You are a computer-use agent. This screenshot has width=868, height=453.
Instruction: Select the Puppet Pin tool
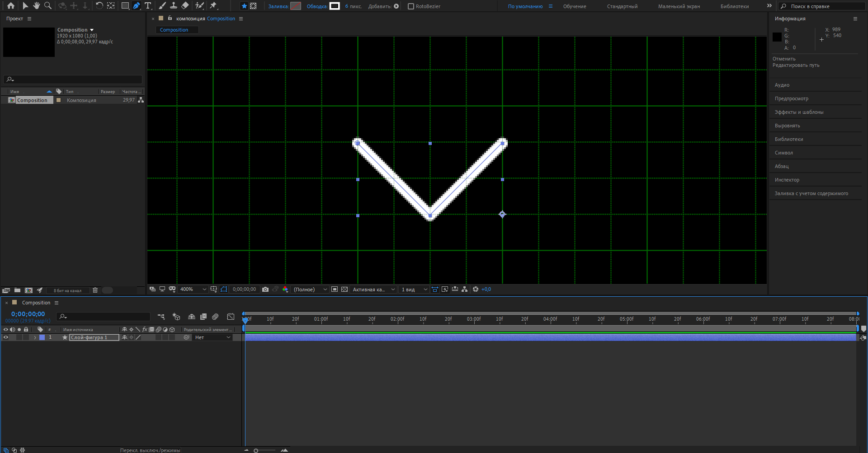pos(213,6)
